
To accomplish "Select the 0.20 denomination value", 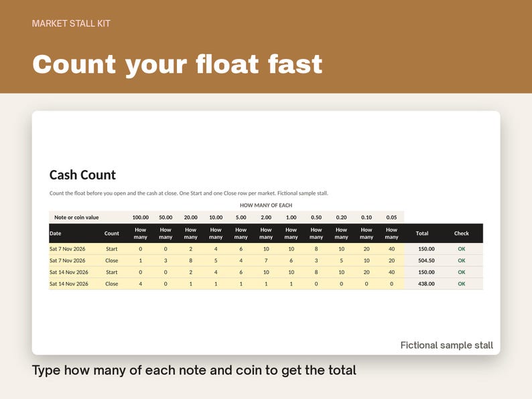I will pyautogui.click(x=341, y=218).
